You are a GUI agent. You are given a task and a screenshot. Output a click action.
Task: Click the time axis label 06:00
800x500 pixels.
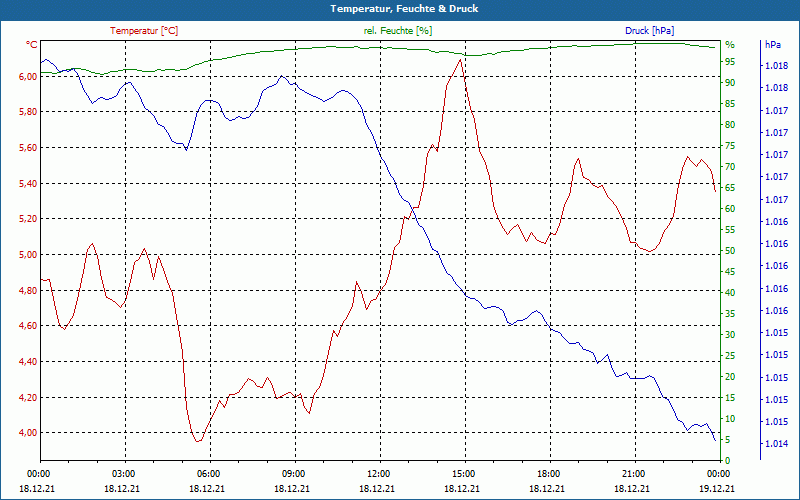click(x=210, y=473)
